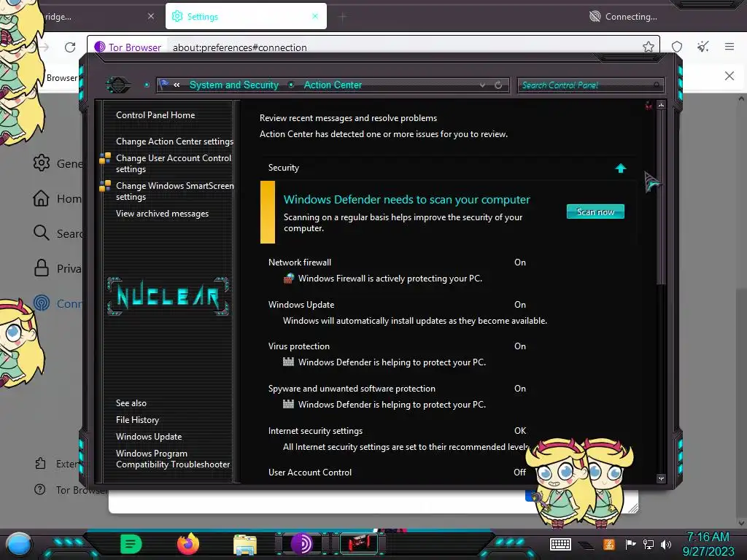Click the Action Center flag tray icon
The image size is (747, 560).
[x=630, y=544]
